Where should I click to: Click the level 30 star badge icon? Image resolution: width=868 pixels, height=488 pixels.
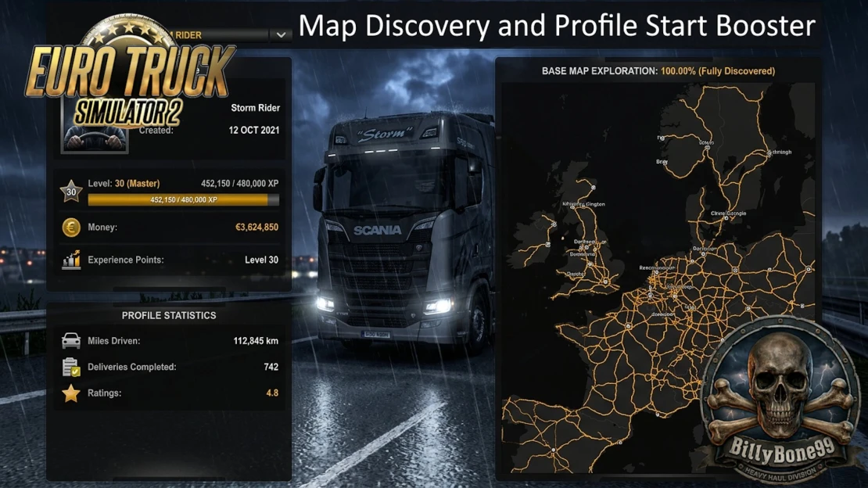click(71, 192)
